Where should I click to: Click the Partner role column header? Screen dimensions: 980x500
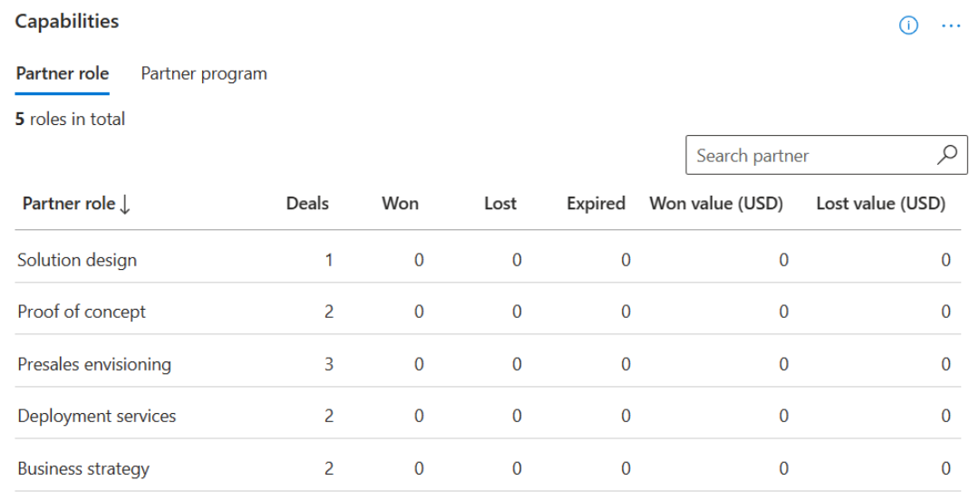point(69,204)
